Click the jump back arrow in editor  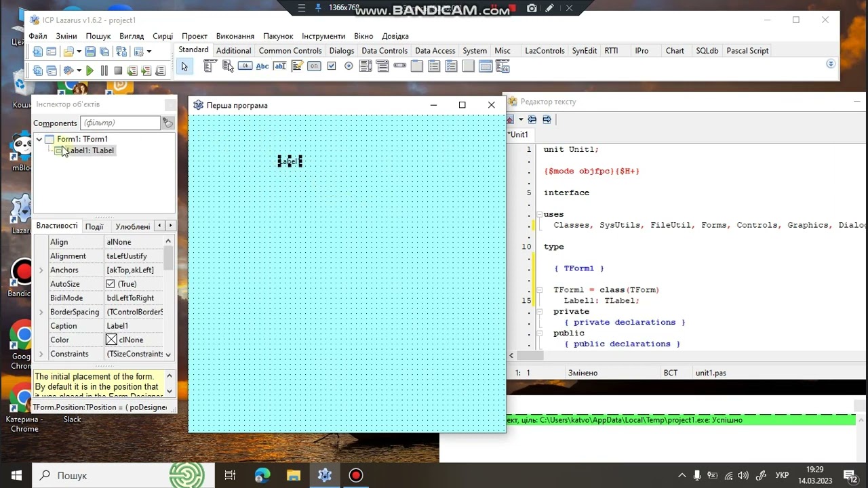(x=532, y=119)
